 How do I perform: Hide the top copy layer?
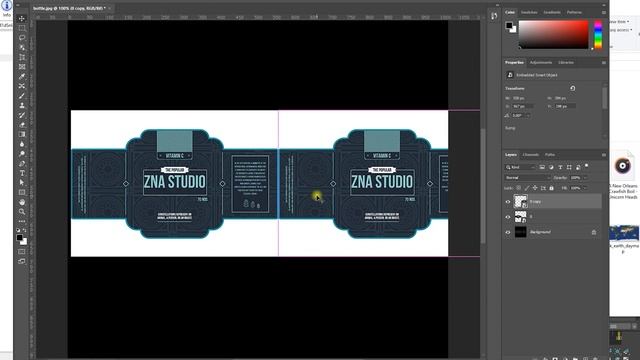coord(508,202)
